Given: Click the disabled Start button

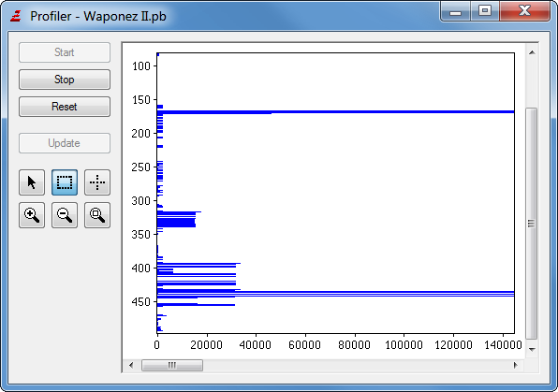Looking at the screenshot, I should 65,52.
